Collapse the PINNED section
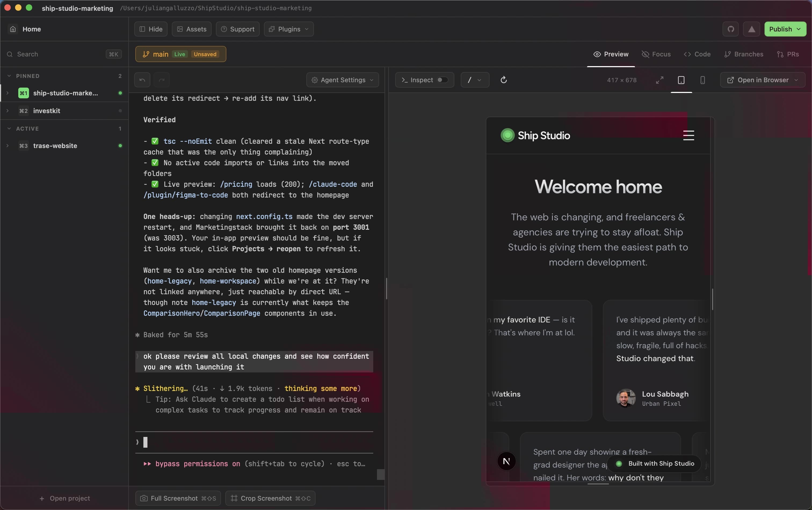812x510 pixels. (9, 76)
